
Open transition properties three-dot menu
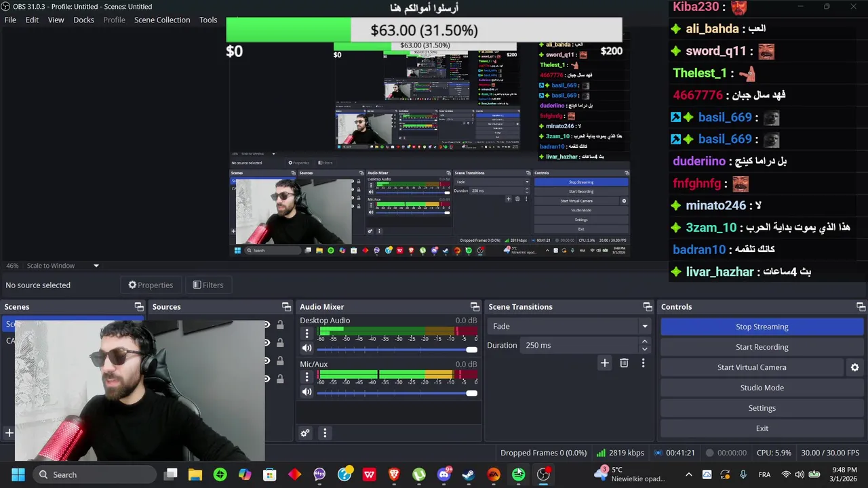(643, 363)
